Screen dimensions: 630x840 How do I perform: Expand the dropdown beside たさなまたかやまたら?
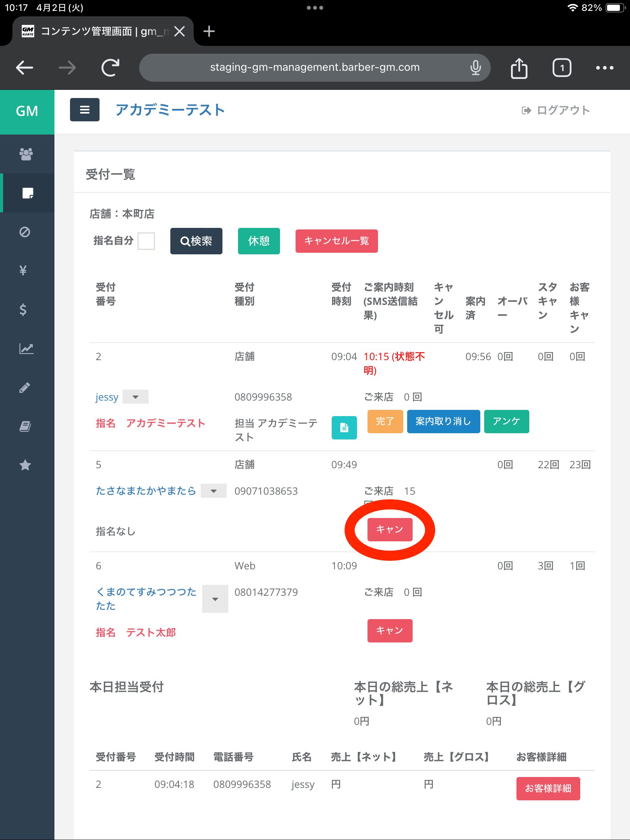213,491
